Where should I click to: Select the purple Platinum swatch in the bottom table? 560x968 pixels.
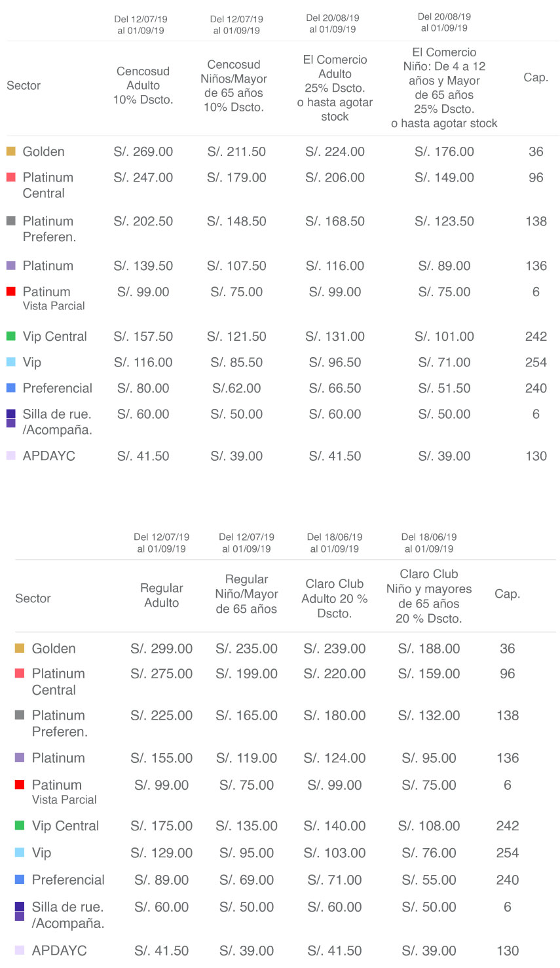[20, 758]
